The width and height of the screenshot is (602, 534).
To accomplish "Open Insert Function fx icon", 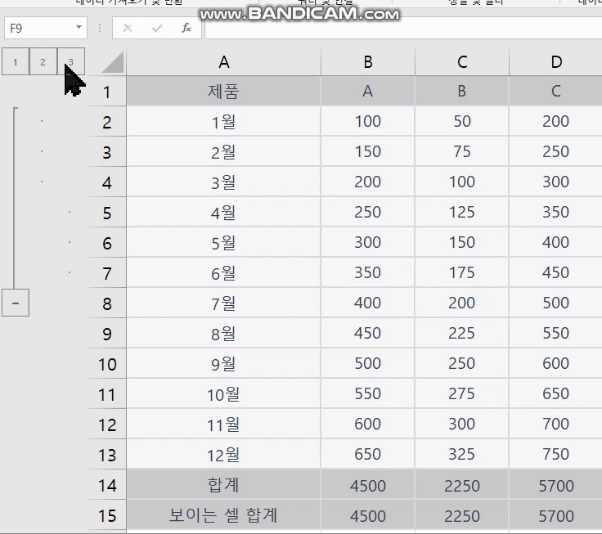I will 186,28.
